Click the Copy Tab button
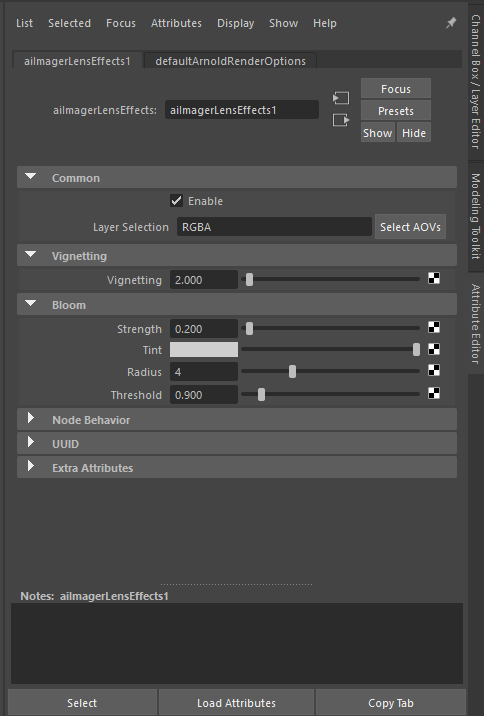Image resolution: width=484 pixels, height=716 pixels. pyautogui.click(x=391, y=702)
